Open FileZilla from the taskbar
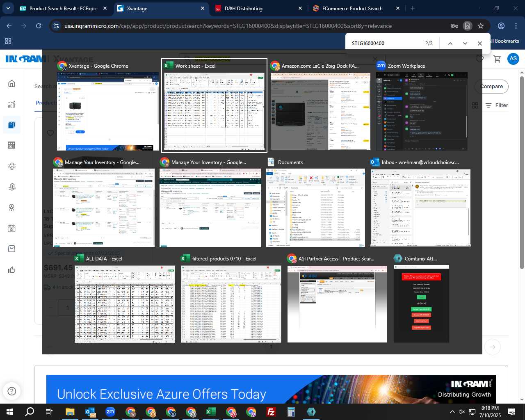 click(x=271, y=412)
